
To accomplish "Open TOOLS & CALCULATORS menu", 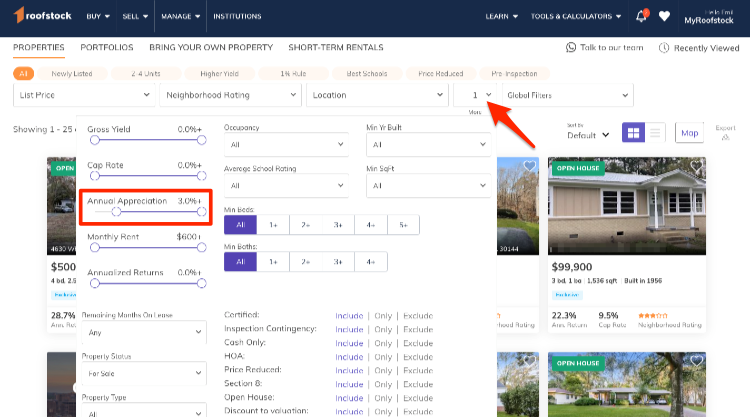I will pyautogui.click(x=576, y=16).
